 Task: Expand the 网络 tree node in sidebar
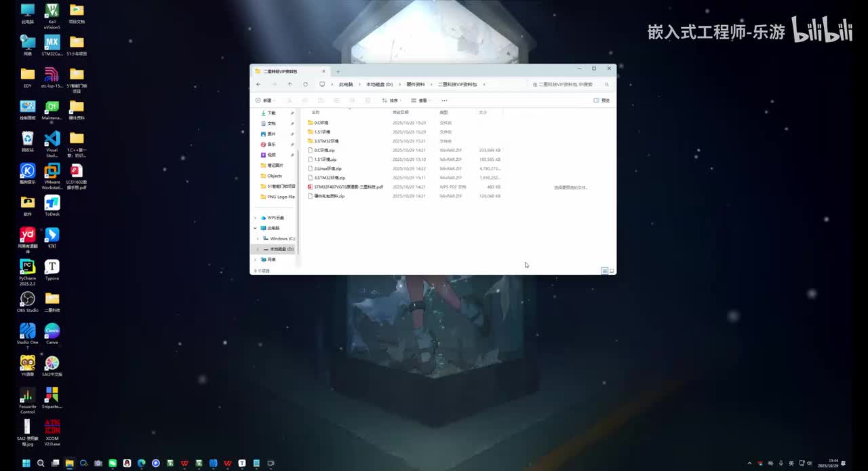256,260
